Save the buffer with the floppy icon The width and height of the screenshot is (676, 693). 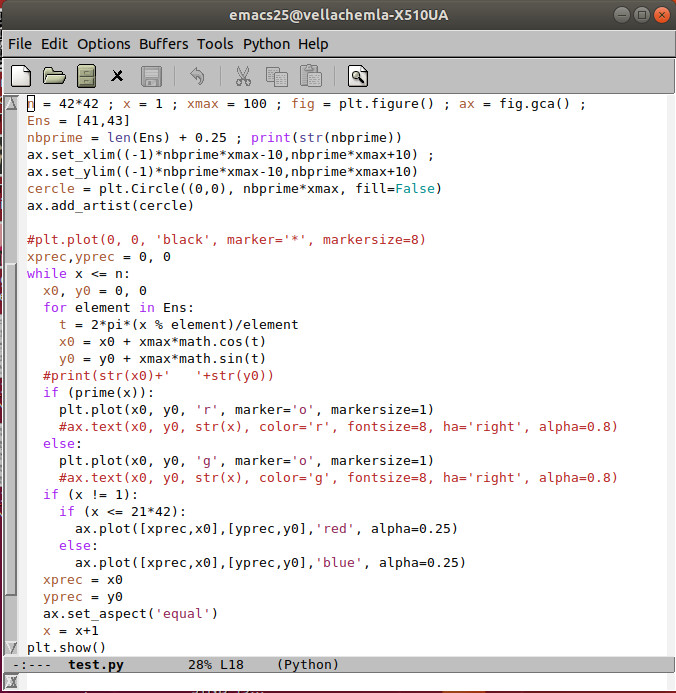coord(151,75)
